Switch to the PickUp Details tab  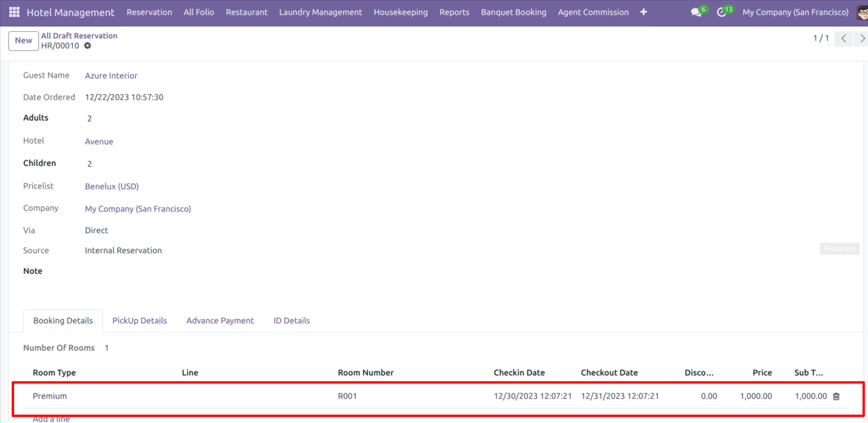(139, 321)
